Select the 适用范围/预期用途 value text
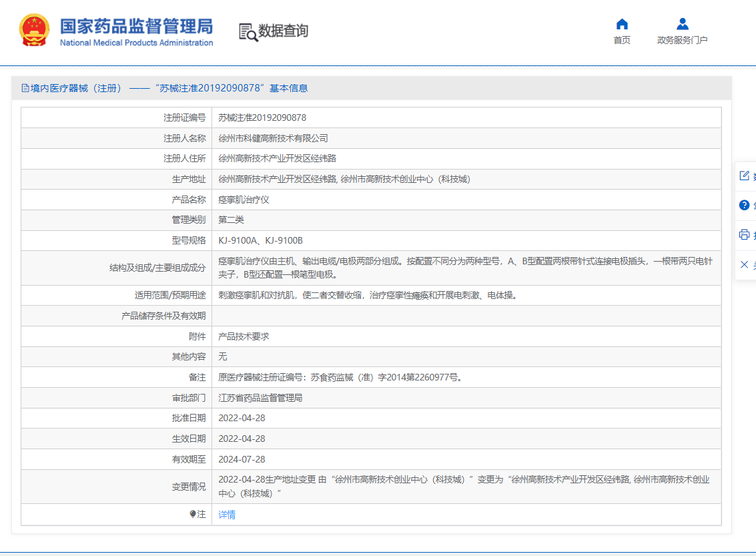Screen dimensions: 756x556 pos(369,295)
